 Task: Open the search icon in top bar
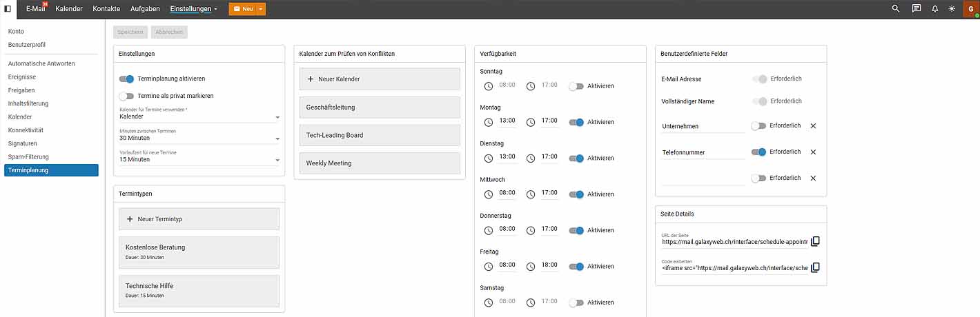(x=896, y=9)
